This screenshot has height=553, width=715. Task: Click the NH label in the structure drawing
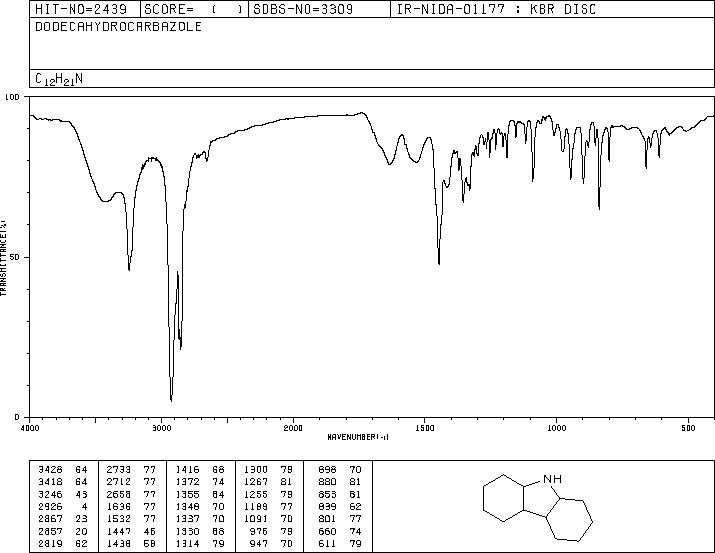pyautogui.click(x=552, y=479)
